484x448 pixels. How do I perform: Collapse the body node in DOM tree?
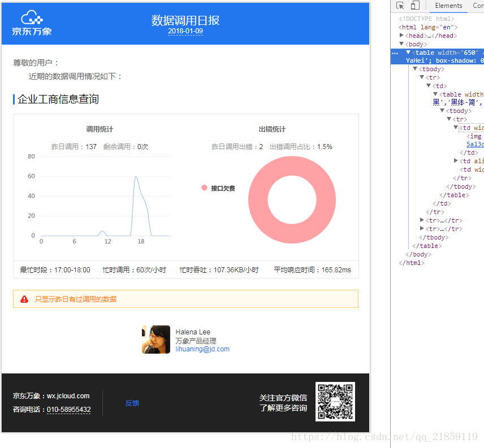point(401,44)
